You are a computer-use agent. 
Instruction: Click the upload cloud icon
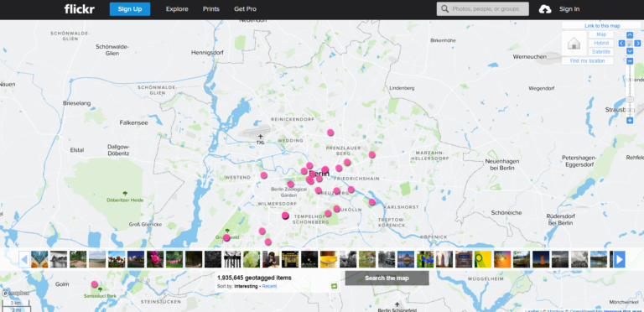tap(545, 9)
